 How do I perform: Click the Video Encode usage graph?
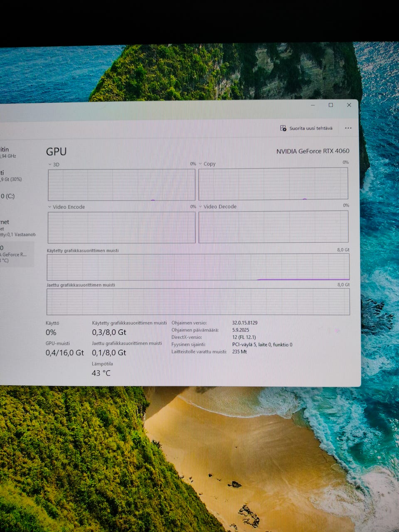(x=121, y=227)
